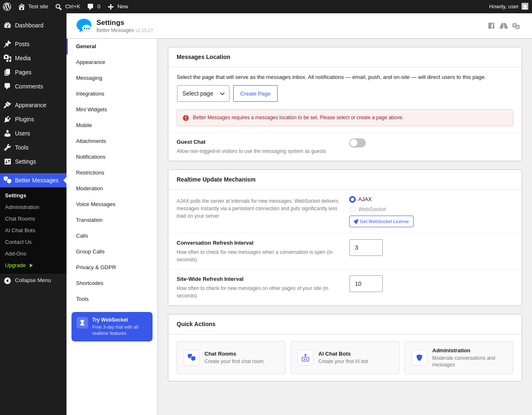Click the Collapse Menu arrow icon
Screen dimensions: 532x415
pos(7,280)
